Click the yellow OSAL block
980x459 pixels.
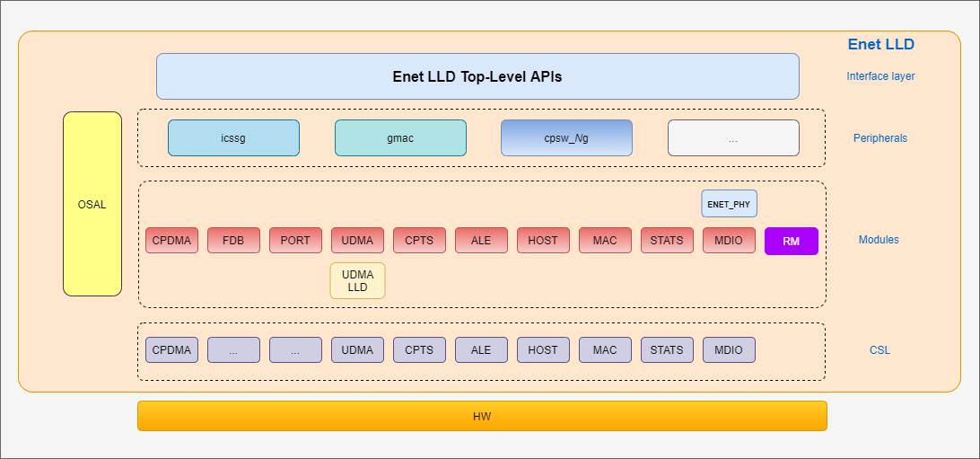(92, 204)
